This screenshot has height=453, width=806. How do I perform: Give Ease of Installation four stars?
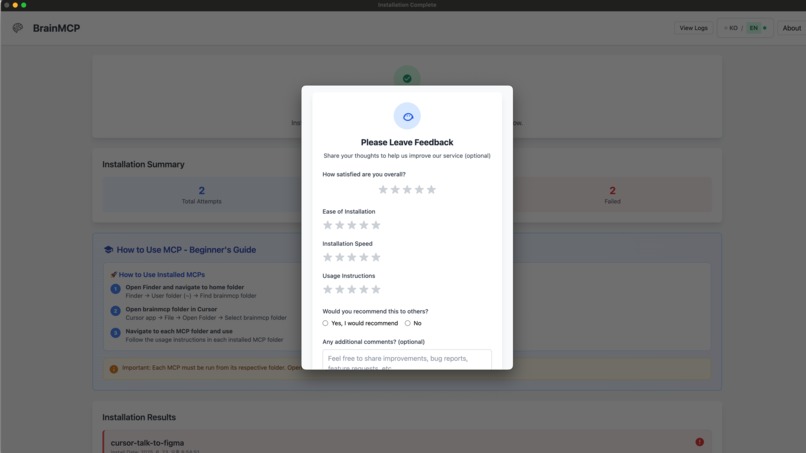point(364,225)
